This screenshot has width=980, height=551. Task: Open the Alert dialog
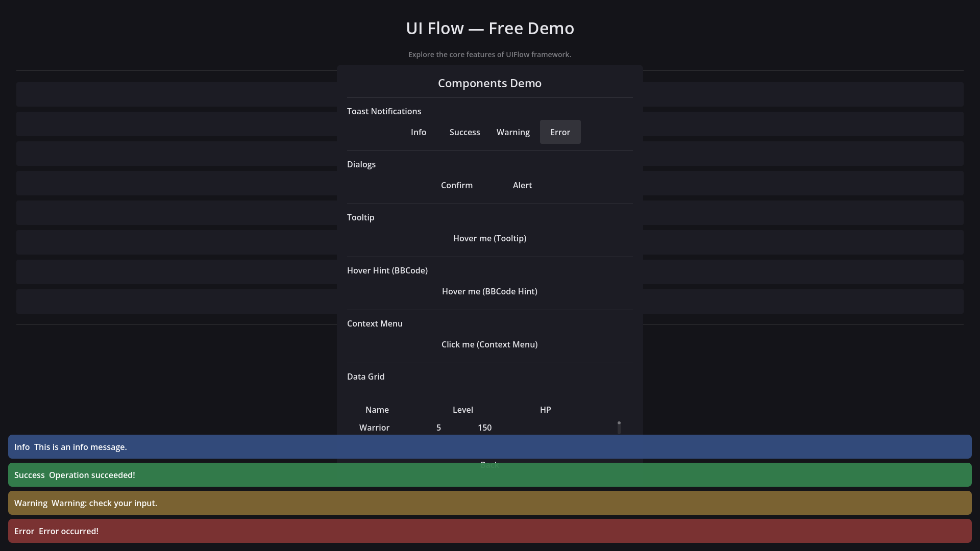[x=522, y=185]
